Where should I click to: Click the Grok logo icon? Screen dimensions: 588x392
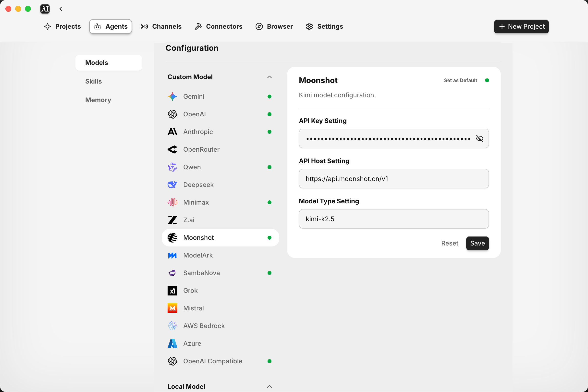[x=172, y=291]
